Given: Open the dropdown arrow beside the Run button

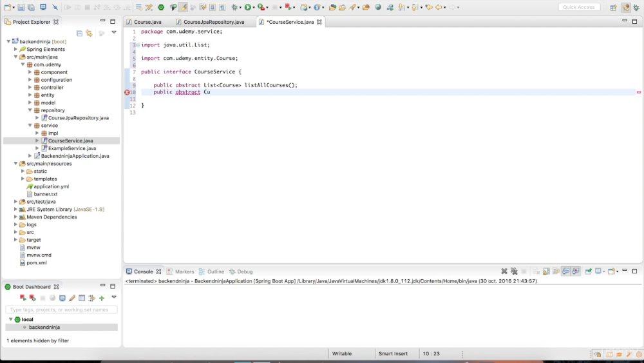Looking at the screenshot, I should coord(254,7).
